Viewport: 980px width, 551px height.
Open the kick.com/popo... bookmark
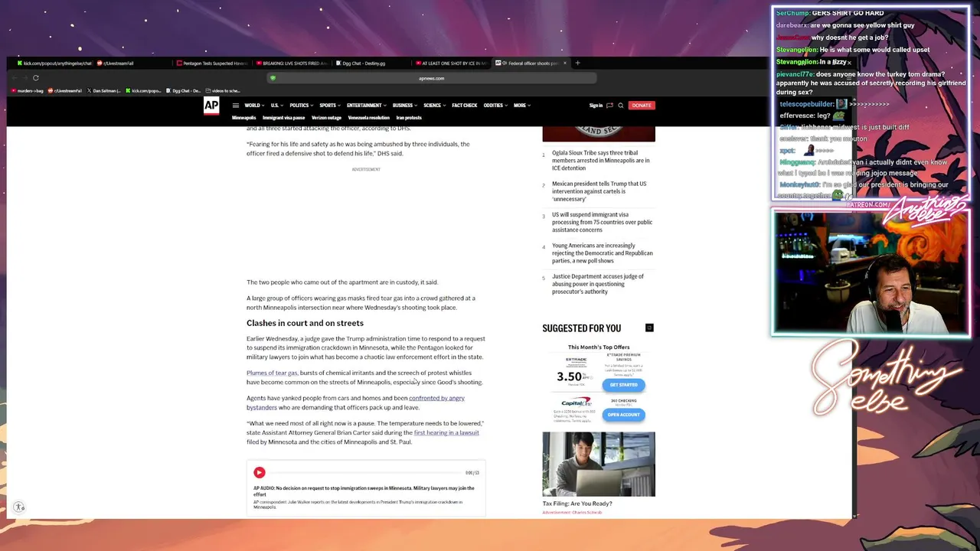pyautogui.click(x=143, y=91)
